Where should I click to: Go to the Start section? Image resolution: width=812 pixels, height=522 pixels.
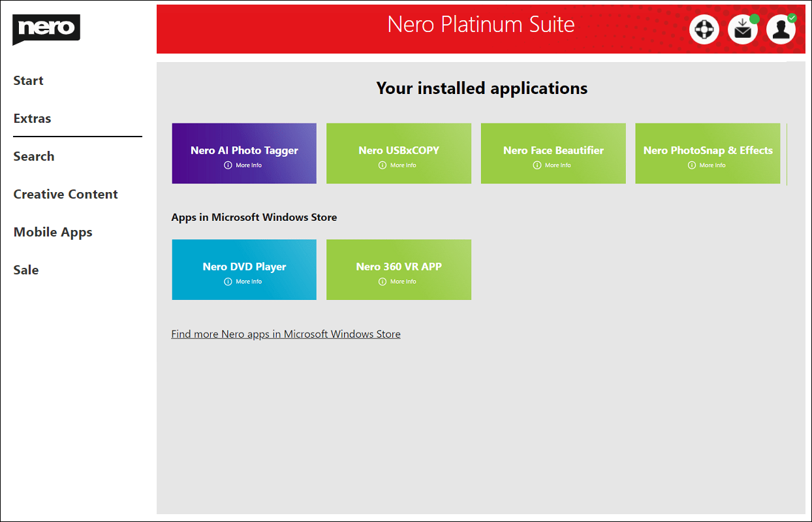coord(29,81)
